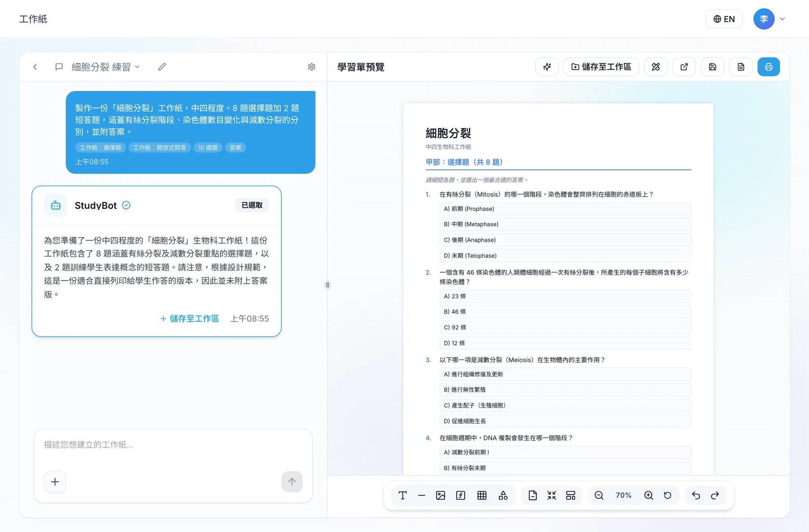Select option C) 產生配子（生殖細胞） in question 3

click(x=565, y=405)
